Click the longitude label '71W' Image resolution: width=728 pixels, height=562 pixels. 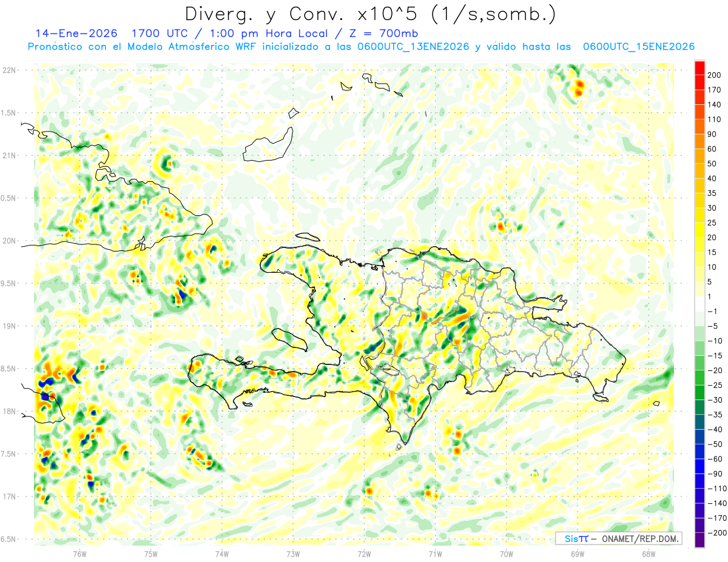click(435, 554)
